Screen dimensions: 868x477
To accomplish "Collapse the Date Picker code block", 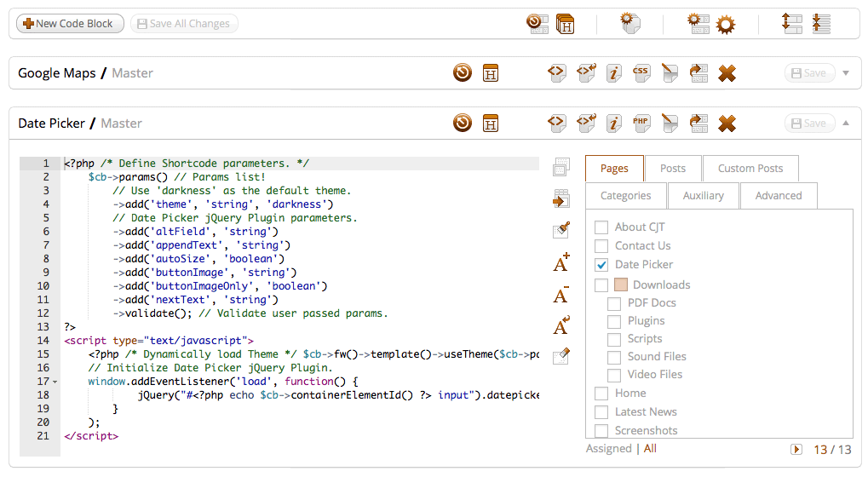I will point(846,124).
